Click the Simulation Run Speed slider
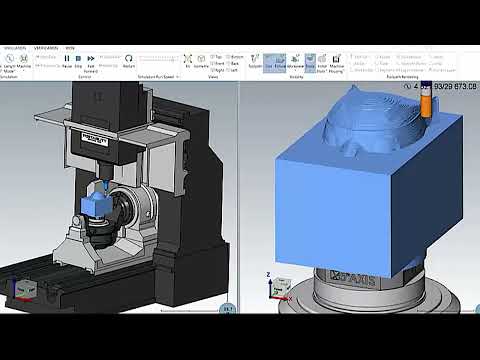480x360 pixels. (159, 59)
